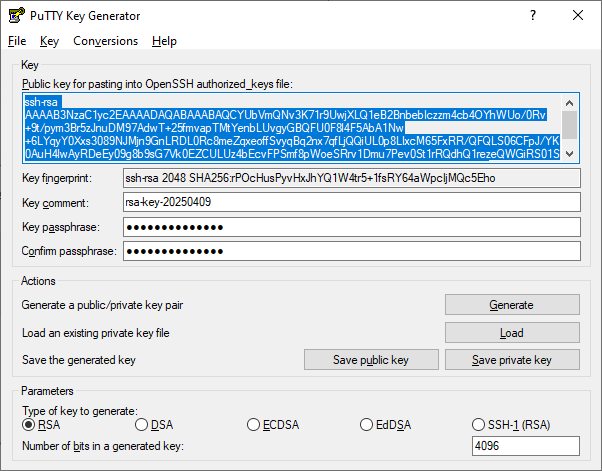602x471 pixels.
Task: Click 'Generate a public/private key pair' text
Action: pyautogui.click(x=102, y=305)
